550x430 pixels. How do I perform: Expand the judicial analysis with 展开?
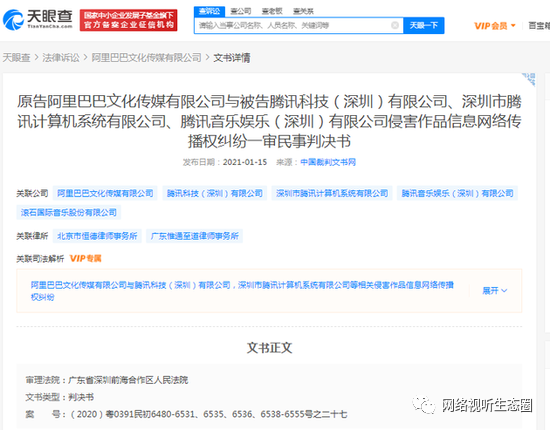pos(495,290)
